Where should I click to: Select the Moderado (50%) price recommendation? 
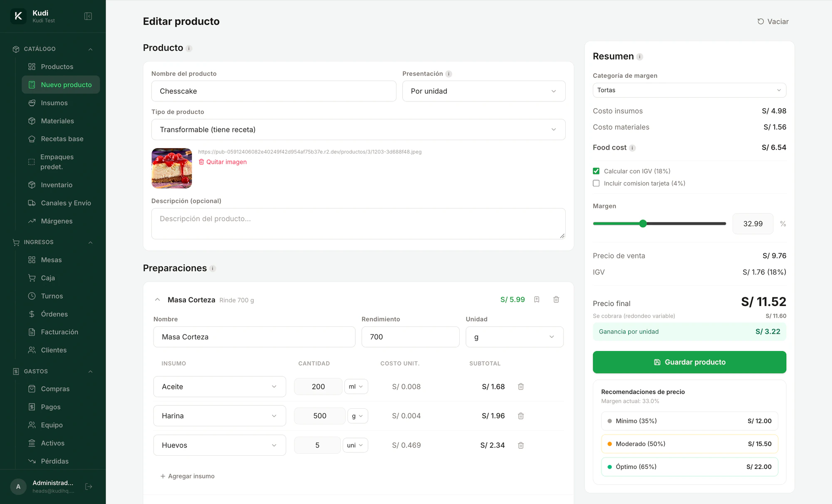(689, 444)
